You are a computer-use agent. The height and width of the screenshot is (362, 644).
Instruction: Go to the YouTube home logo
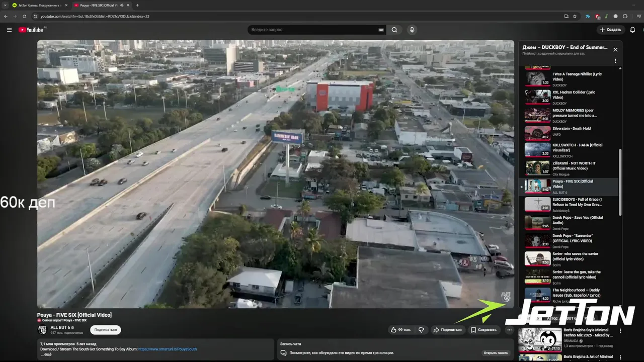[31, 30]
